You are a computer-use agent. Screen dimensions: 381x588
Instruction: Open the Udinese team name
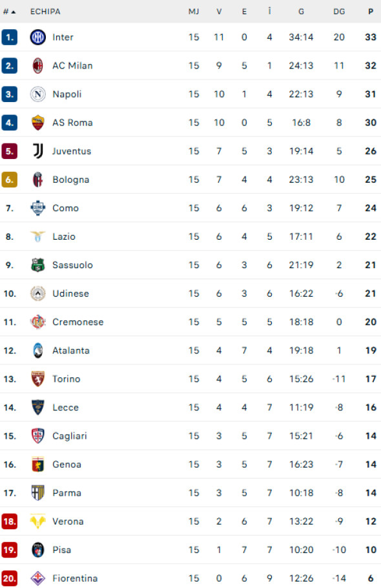coord(70,293)
